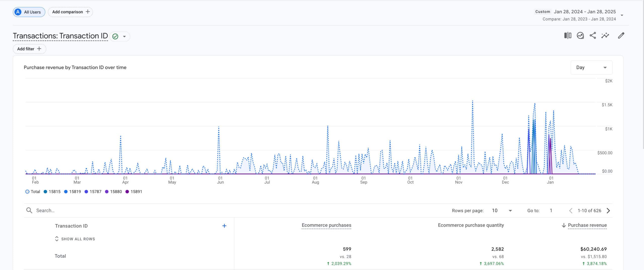Go to next page of results

pyautogui.click(x=608, y=211)
